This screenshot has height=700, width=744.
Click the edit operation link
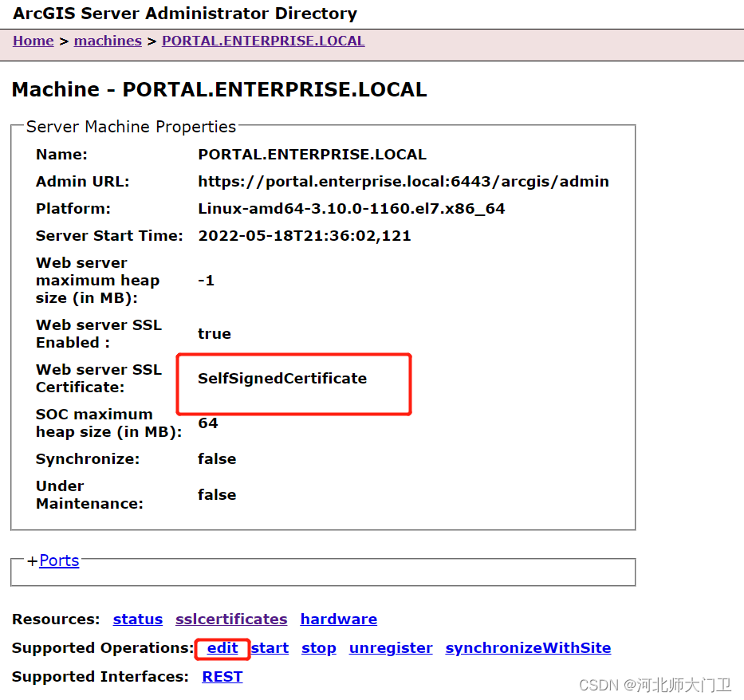pyautogui.click(x=222, y=648)
